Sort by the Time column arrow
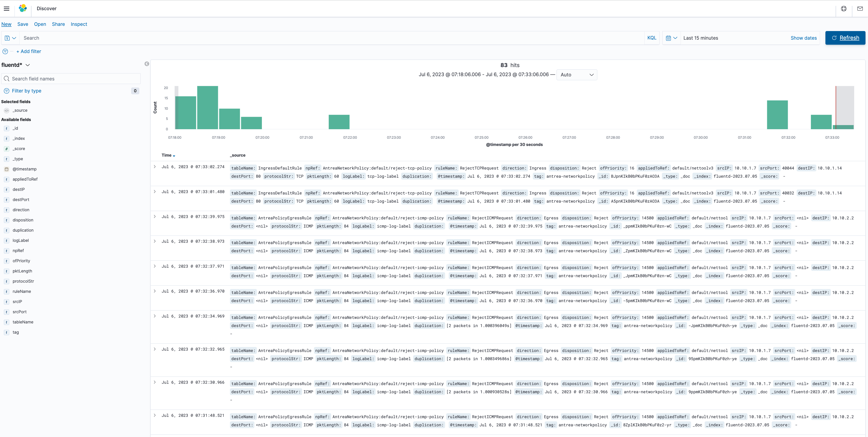The image size is (868, 437). coord(174,156)
